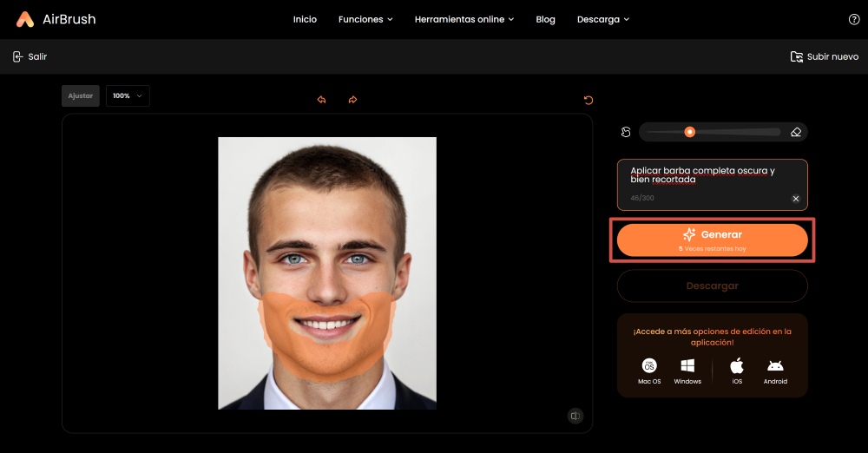The width and height of the screenshot is (868, 453).
Task: Select the hand brush tool
Action: coord(626,132)
